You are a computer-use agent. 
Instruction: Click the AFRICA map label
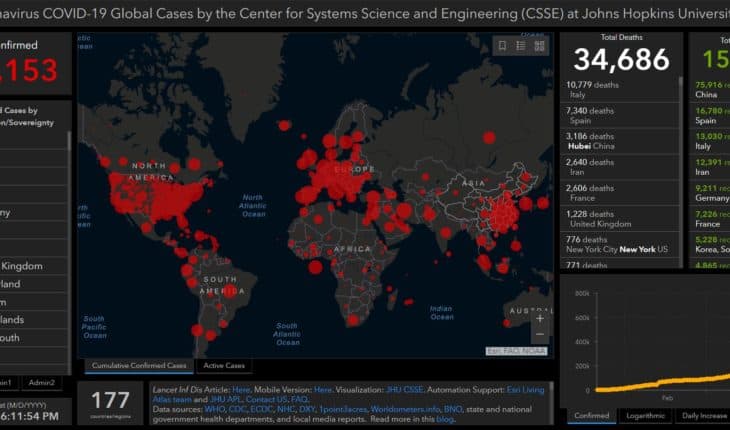click(x=352, y=249)
